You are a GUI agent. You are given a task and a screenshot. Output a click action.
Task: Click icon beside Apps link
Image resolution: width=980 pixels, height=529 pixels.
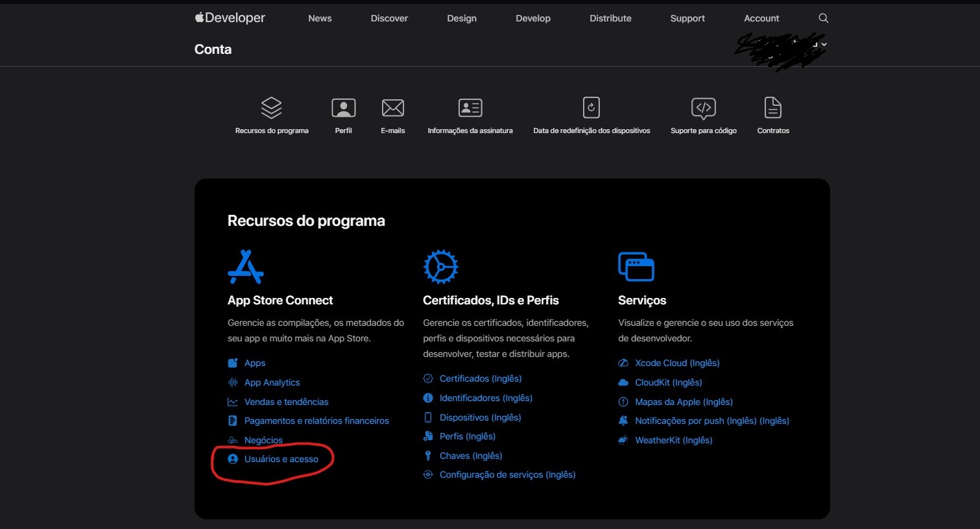[233, 363]
